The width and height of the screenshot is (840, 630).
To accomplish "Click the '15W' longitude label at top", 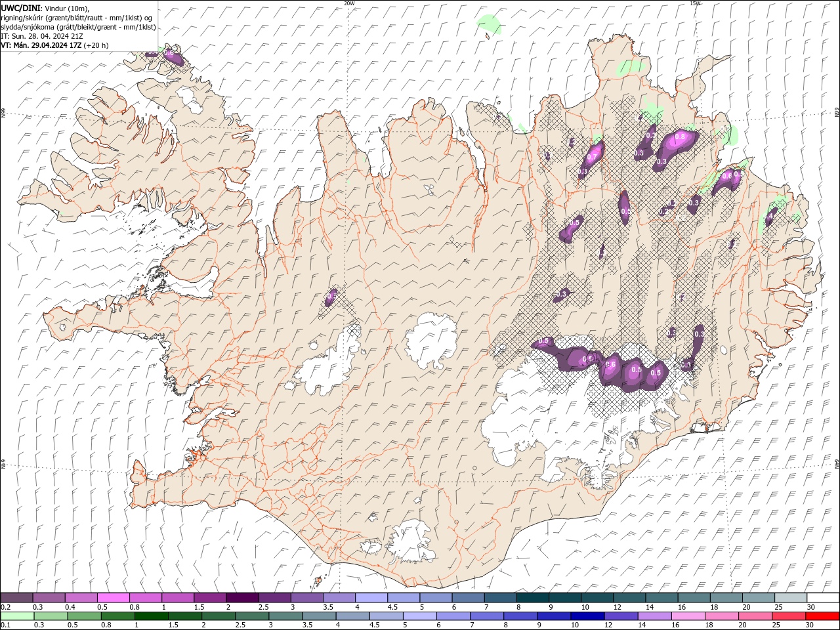I will tap(695, 3).
